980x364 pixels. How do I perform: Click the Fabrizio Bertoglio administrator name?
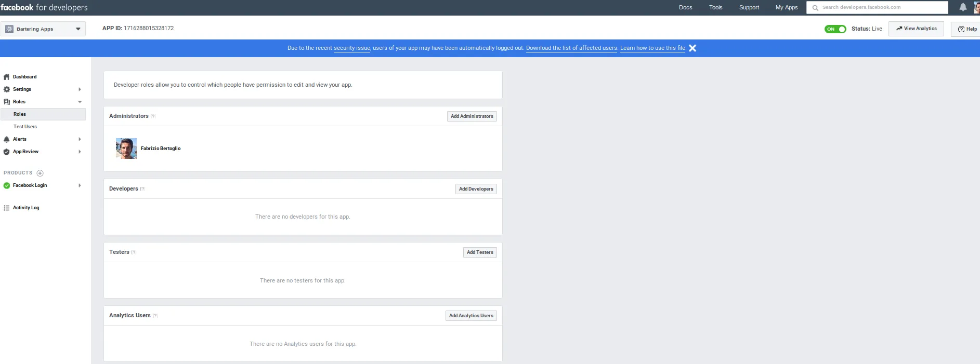pyautogui.click(x=161, y=149)
